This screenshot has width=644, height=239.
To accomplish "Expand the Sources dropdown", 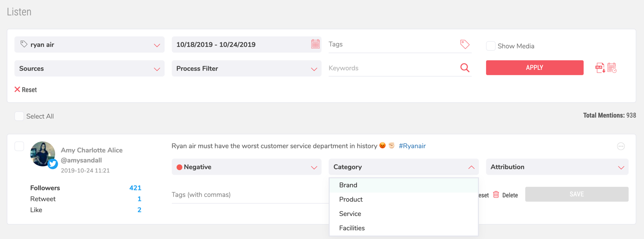I will click(89, 69).
